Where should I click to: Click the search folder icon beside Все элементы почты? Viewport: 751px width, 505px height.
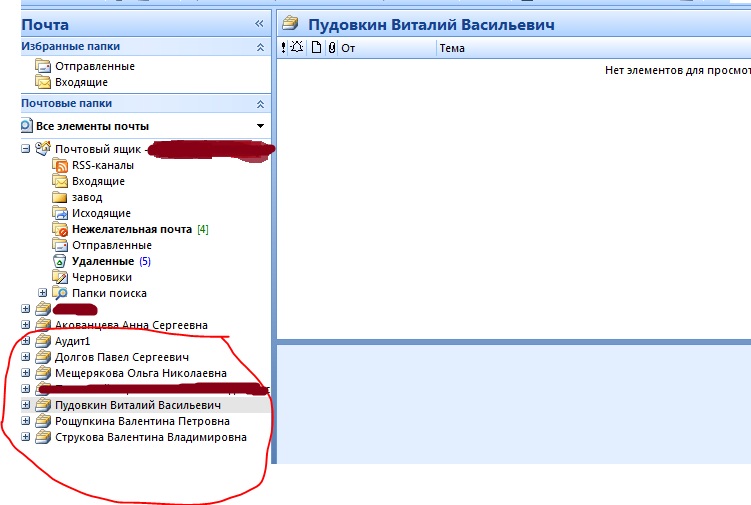tap(26, 126)
